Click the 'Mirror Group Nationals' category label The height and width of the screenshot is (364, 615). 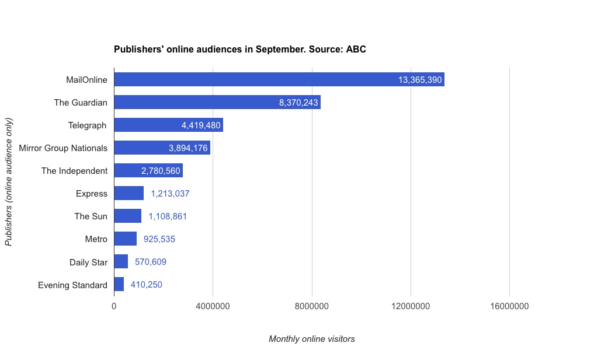click(x=63, y=148)
